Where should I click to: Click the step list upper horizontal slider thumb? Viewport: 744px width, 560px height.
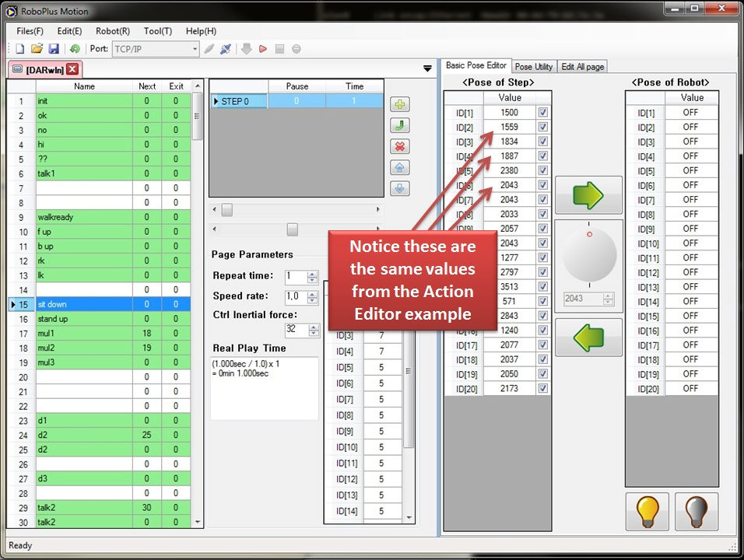[x=227, y=209]
